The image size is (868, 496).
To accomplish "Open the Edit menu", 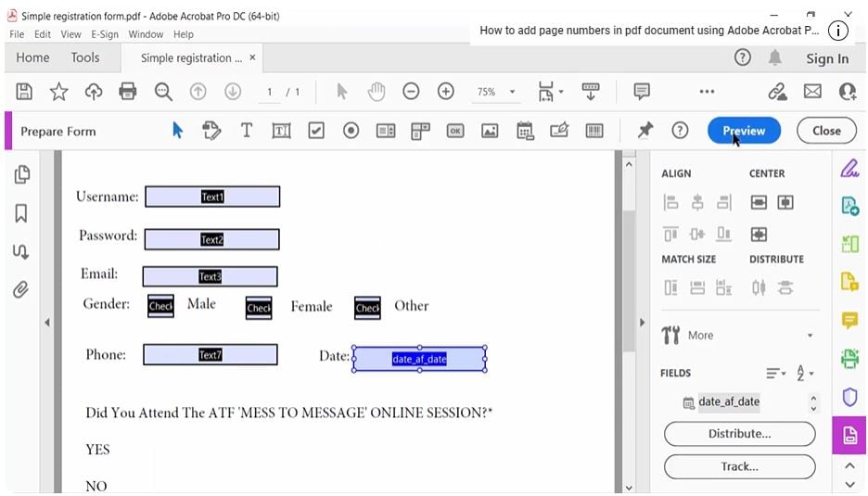I will tap(43, 34).
